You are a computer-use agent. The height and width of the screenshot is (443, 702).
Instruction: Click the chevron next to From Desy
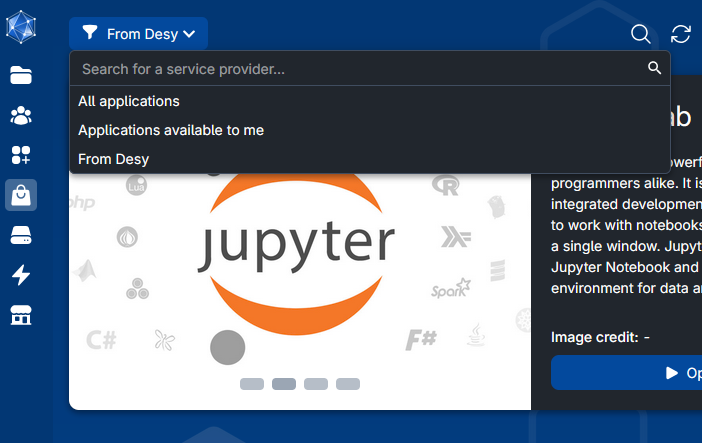click(x=189, y=34)
